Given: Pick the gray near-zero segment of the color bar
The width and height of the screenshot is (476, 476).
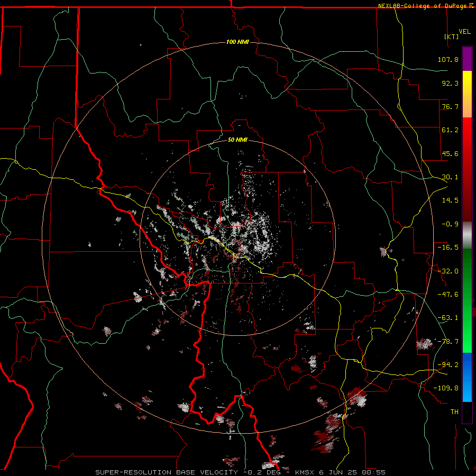Looking at the screenshot, I should point(467,235).
